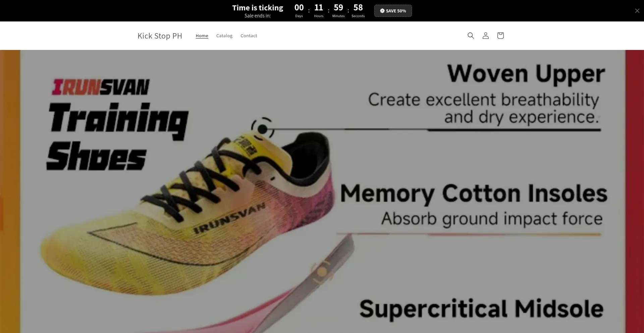Click the IRUNSVAN training shoe banner image

[322, 191]
